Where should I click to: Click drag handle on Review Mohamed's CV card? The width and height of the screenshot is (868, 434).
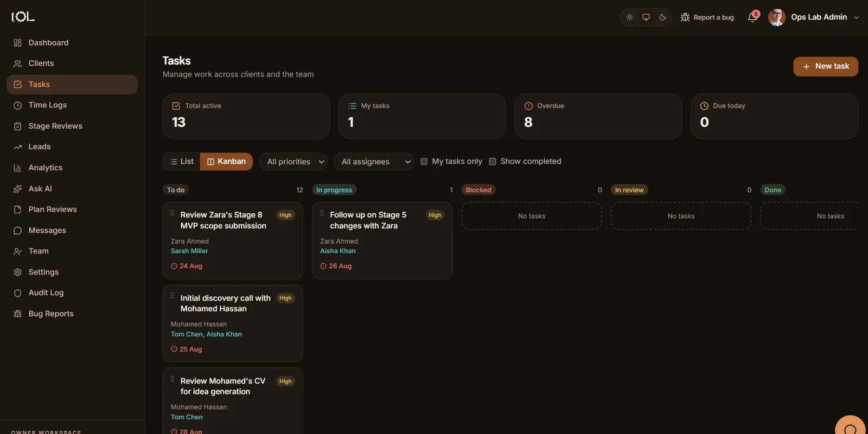coord(172,379)
